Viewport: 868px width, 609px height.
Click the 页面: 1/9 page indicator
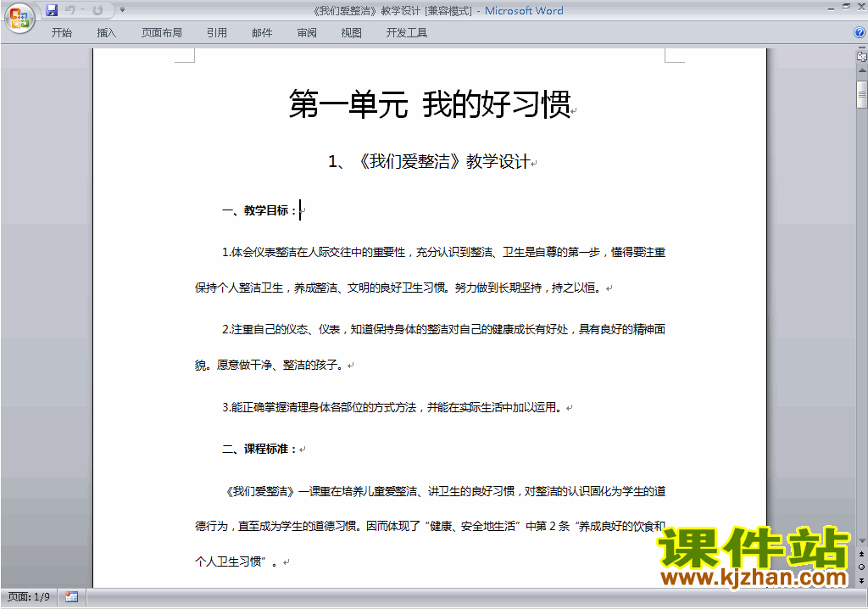click(x=29, y=597)
